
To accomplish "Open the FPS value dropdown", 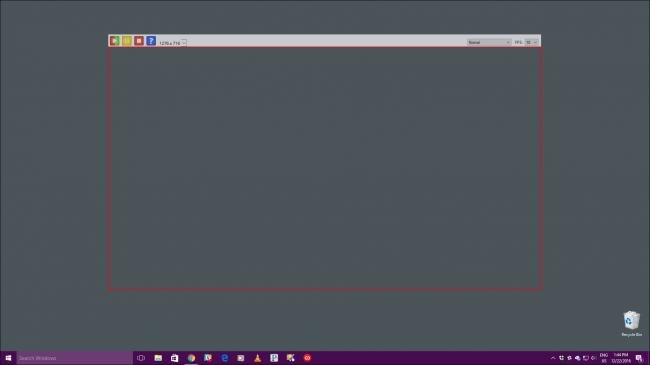I will 531,42.
